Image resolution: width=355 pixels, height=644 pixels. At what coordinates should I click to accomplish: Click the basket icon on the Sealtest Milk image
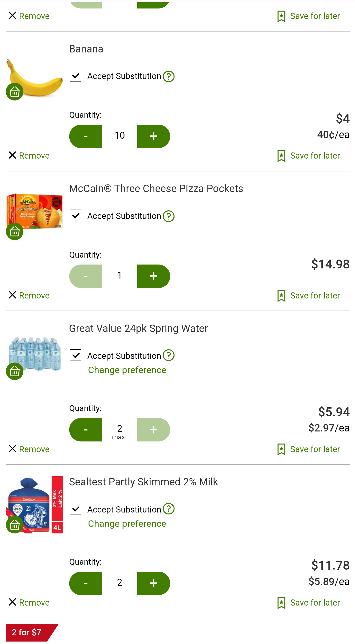pyautogui.click(x=15, y=525)
